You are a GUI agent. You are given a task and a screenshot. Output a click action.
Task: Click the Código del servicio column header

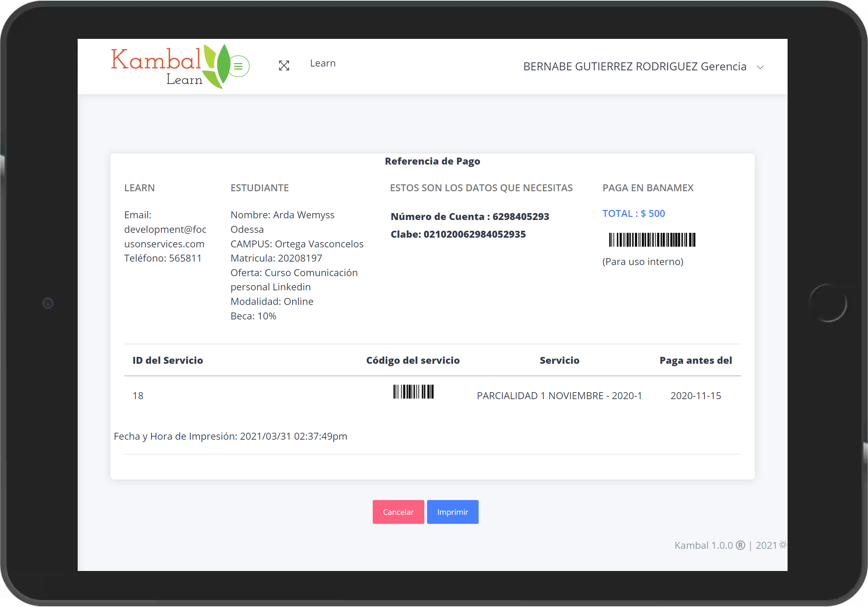pos(413,360)
